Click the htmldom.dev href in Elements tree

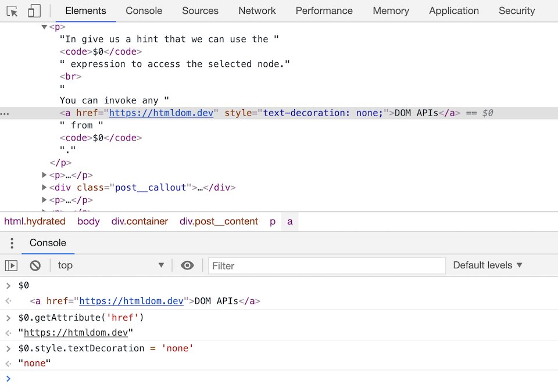point(161,113)
